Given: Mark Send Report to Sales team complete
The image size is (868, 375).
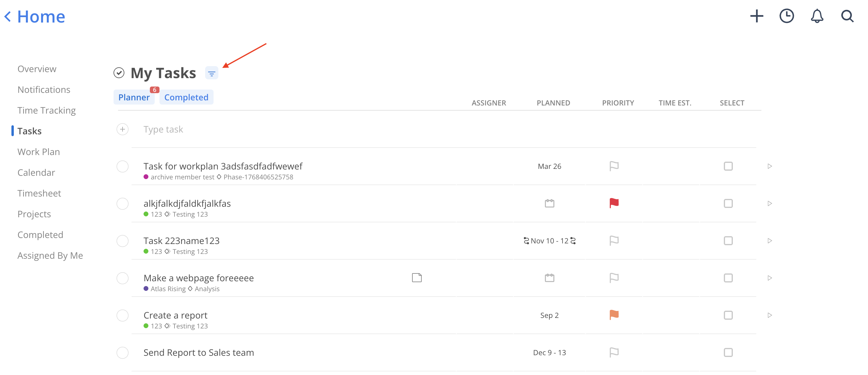Looking at the screenshot, I should (122, 353).
